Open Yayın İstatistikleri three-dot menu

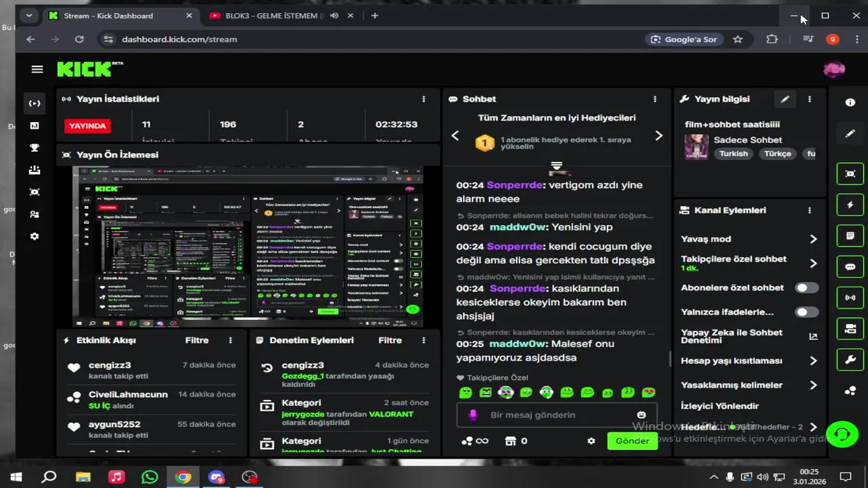[424, 99]
